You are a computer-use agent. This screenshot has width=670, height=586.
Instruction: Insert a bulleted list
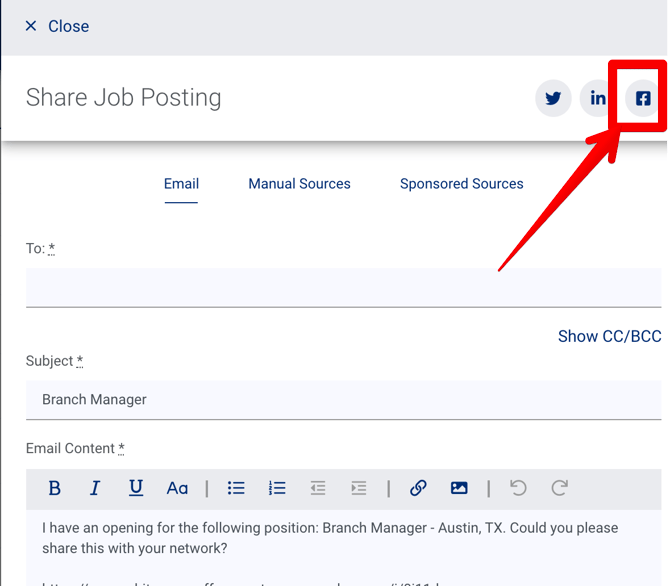[236, 488]
